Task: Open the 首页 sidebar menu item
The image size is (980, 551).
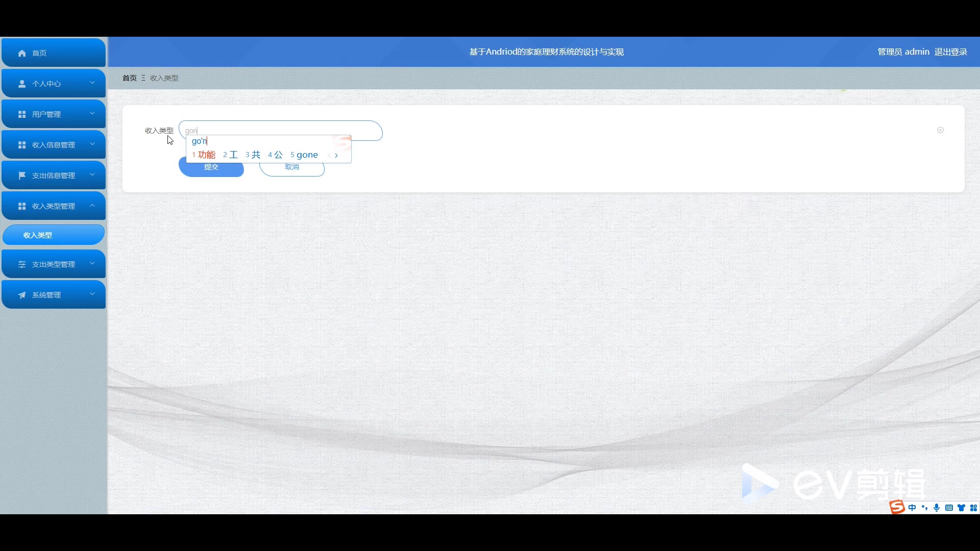Action: click(54, 53)
